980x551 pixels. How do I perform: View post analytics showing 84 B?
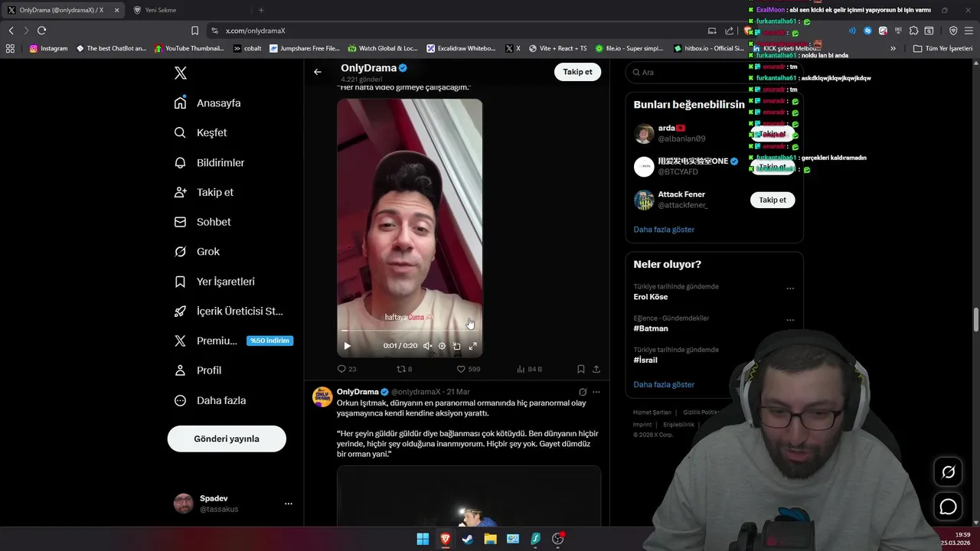pyautogui.click(x=529, y=369)
